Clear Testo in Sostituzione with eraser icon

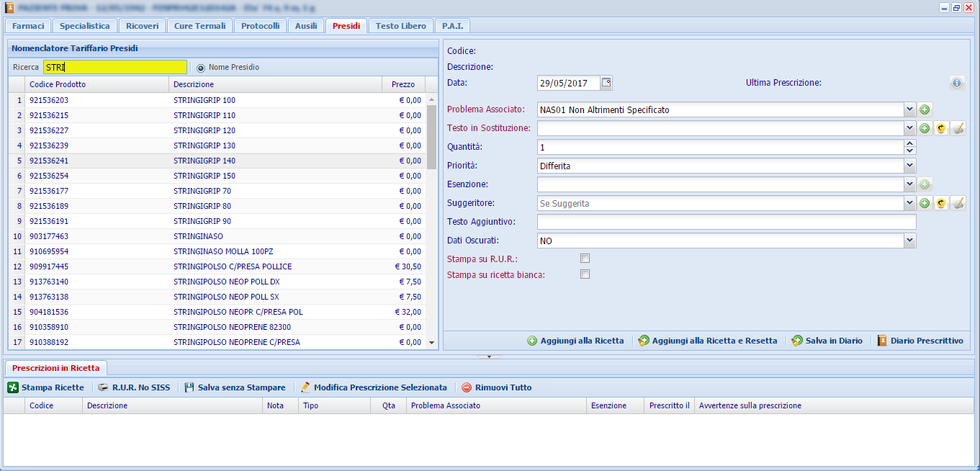[x=958, y=128]
